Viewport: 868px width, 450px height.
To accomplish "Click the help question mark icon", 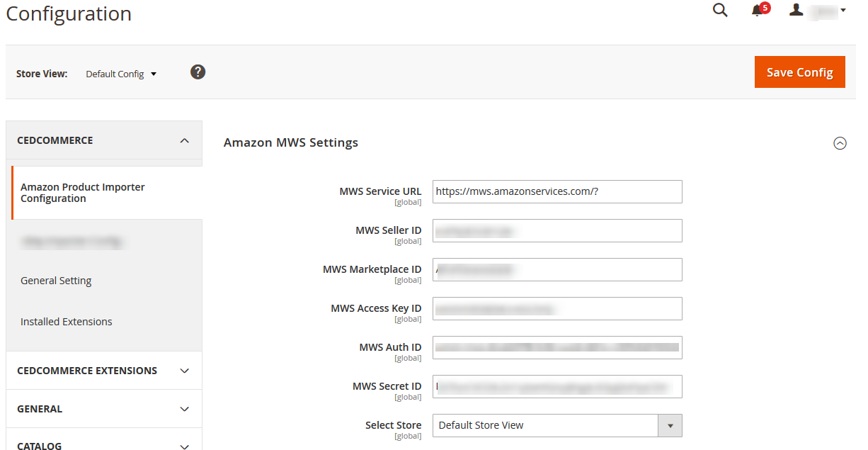I will tap(198, 72).
